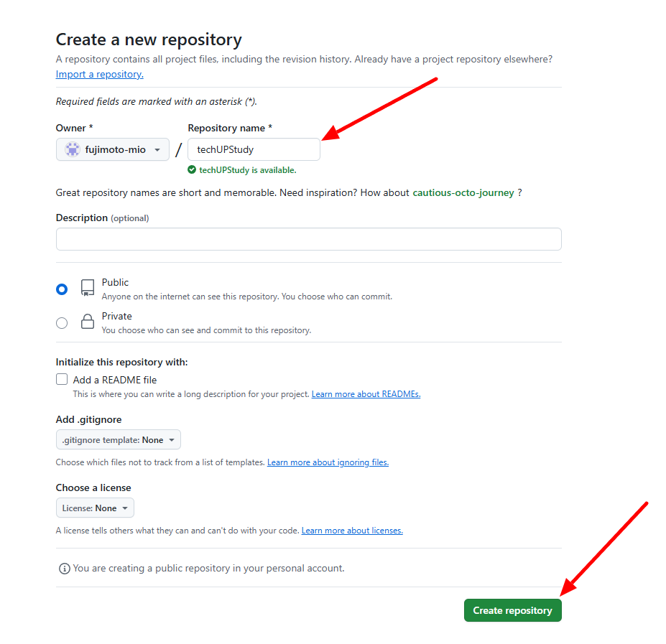Open the Owner fujimoto-mio dropdown

pyautogui.click(x=113, y=149)
